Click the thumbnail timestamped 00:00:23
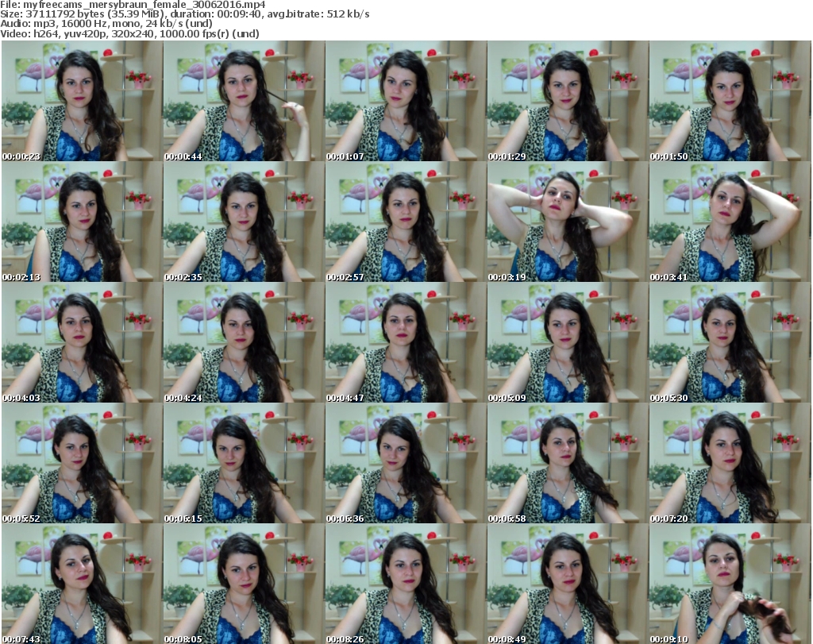Viewport: 813px width, 644px height. pyautogui.click(x=82, y=101)
